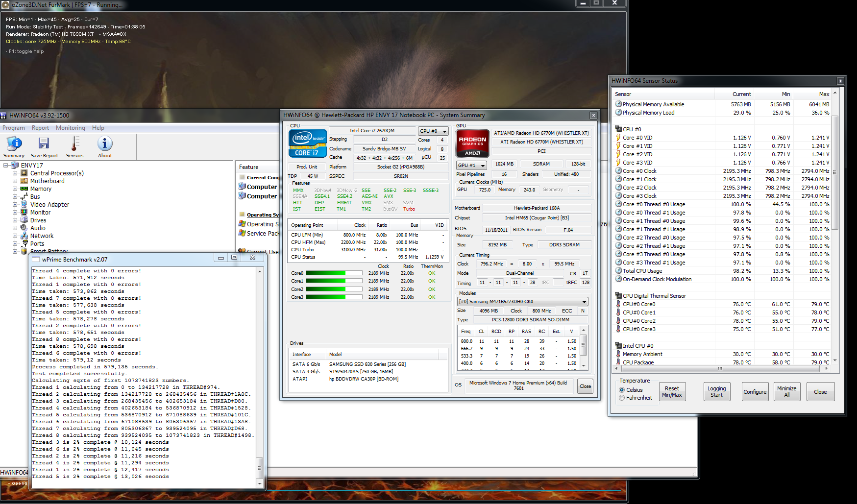Expand the Video Adapter tree node

(x=15, y=204)
